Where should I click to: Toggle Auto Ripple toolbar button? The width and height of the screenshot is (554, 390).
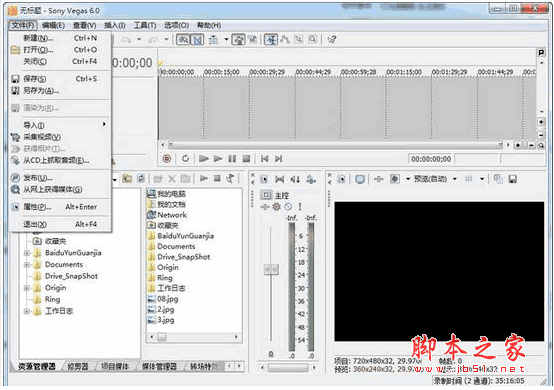click(x=213, y=39)
